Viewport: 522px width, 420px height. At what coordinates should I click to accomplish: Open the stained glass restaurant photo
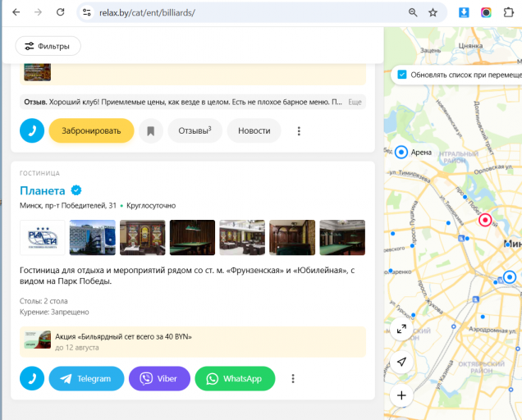click(x=143, y=238)
